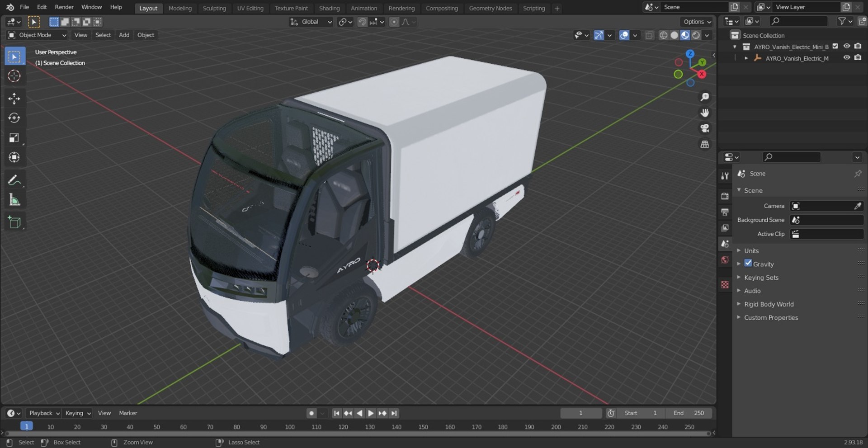Screen dimensions: 868x448
Task: Open the Render menu
Action: point(64,7)
